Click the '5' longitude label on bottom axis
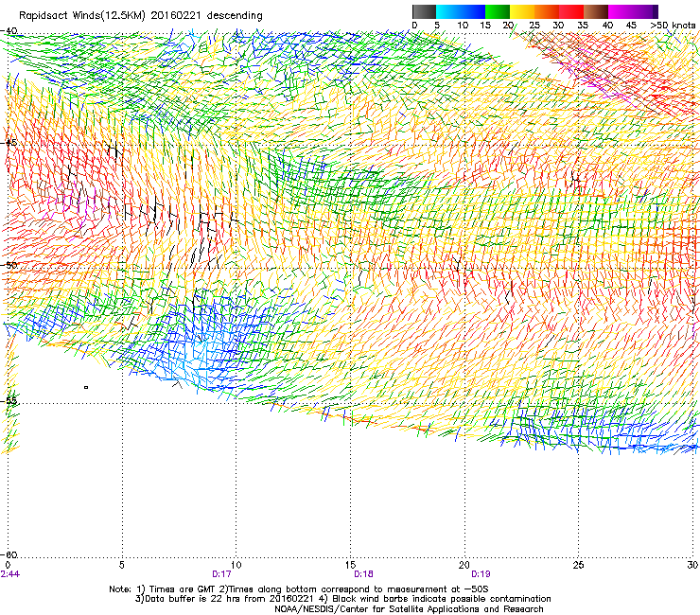 point(121,566)
